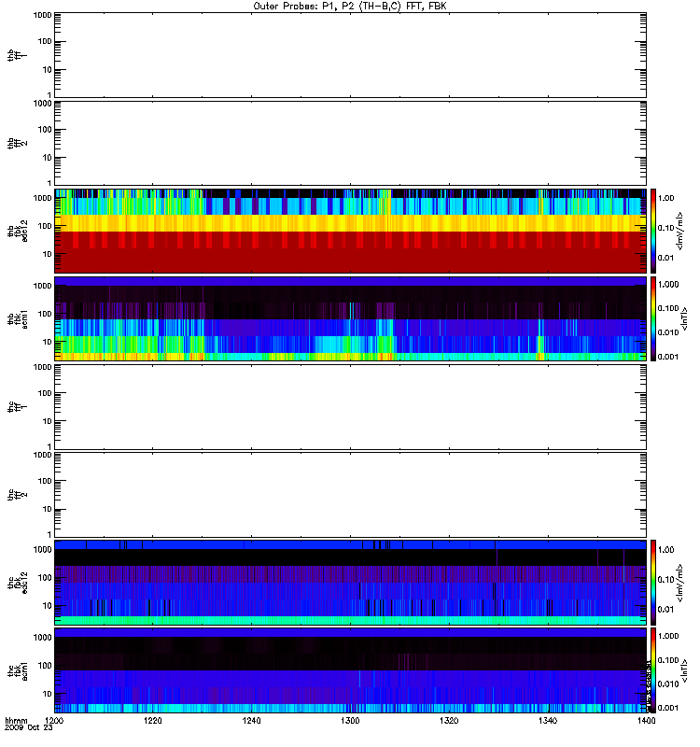The height and width of the screenshot is (747, 700).
Task: Click the 'hhmm' axis unit label
Action: (16, 720)
